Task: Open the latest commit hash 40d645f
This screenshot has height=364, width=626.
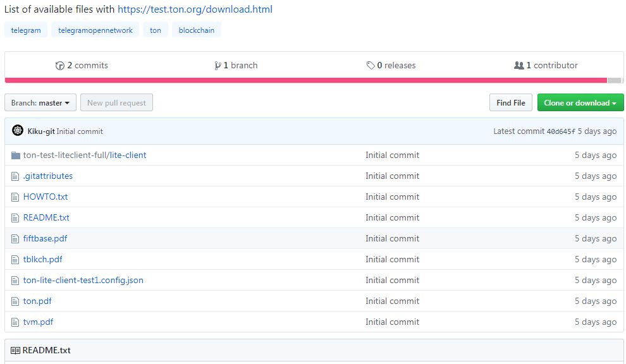Action: click(x=561, y=131)
